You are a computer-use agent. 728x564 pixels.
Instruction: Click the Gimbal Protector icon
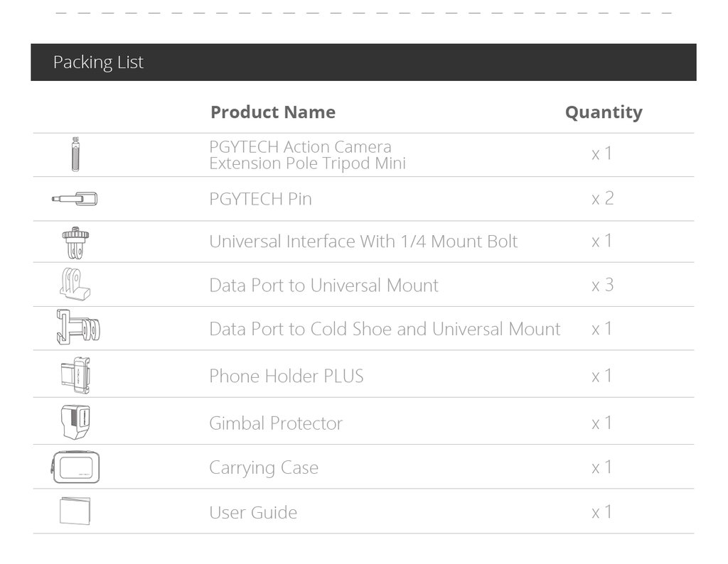click(x=75, y=422)
